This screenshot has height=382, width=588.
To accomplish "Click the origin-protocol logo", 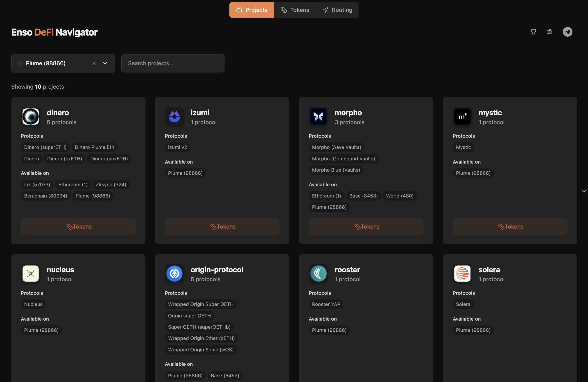I will coord(174,274).
